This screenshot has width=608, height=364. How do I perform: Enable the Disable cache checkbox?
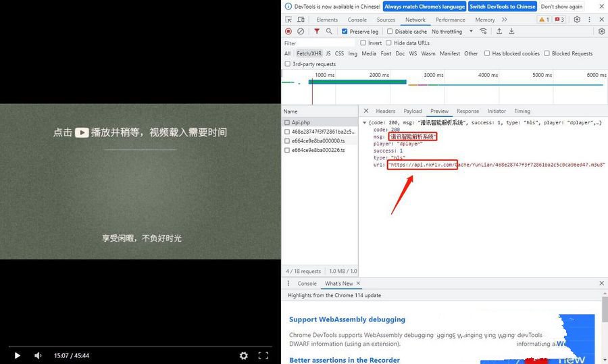(x=390, y=32)
